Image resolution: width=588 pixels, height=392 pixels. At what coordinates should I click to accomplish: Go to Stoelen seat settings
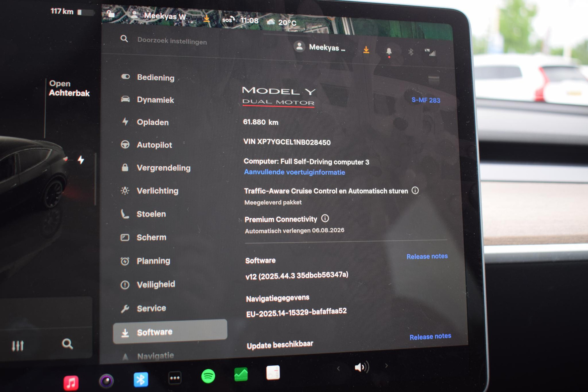143,214
